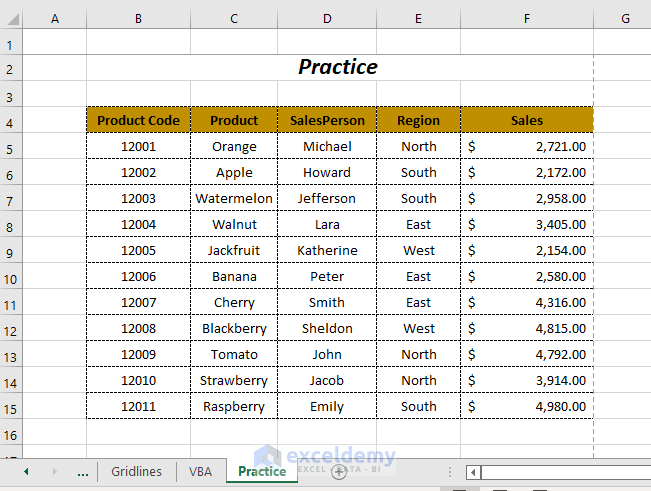651x491 pixels.
Task: Select column F header
Action: [526, 16]
